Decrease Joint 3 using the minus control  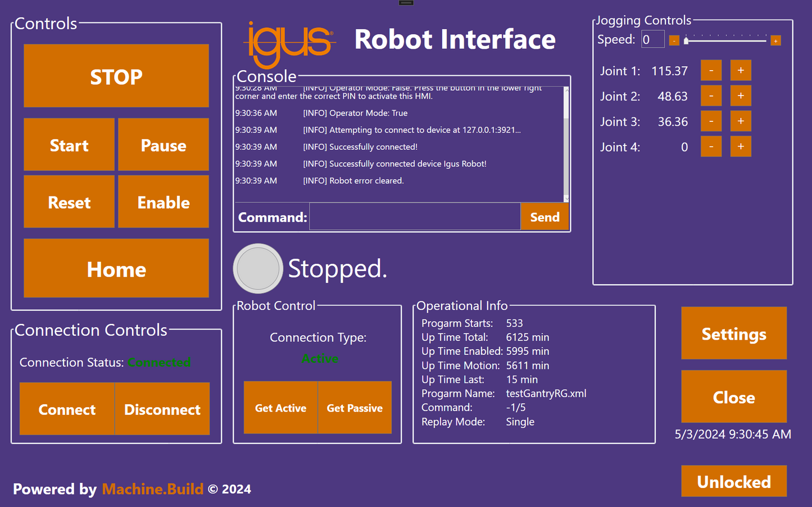(711, 121)
